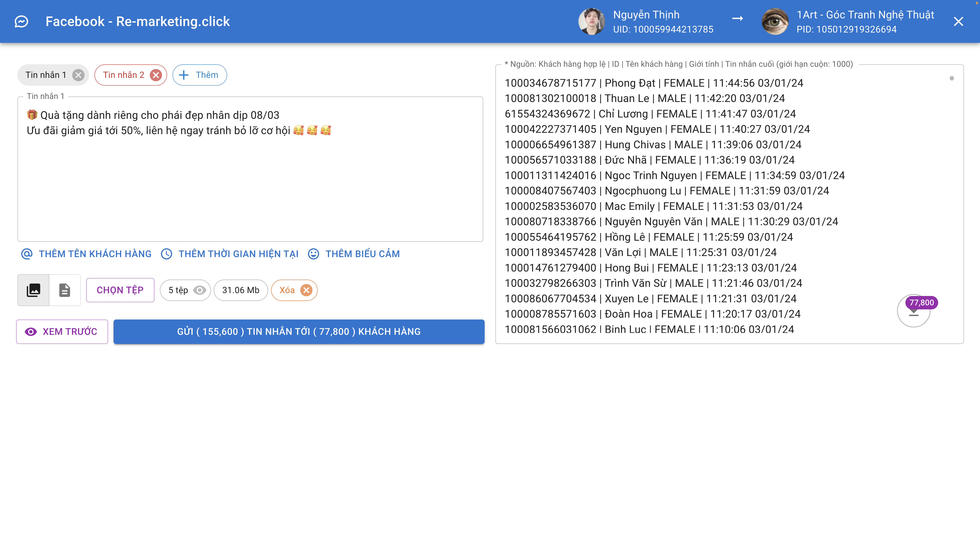Image resolution: width=980 pixels, height=551 pixels.
Task: Remove Tin nhắn 1 with its X icon
Action: tap(78, 75)
